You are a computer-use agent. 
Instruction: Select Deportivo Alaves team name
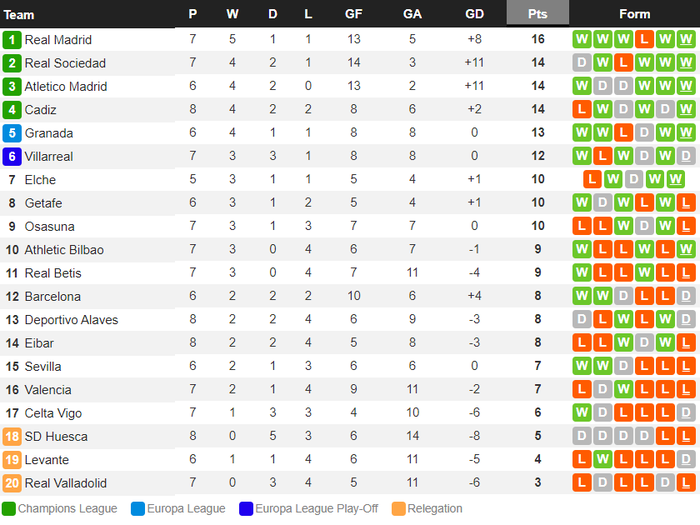point(71,320)
